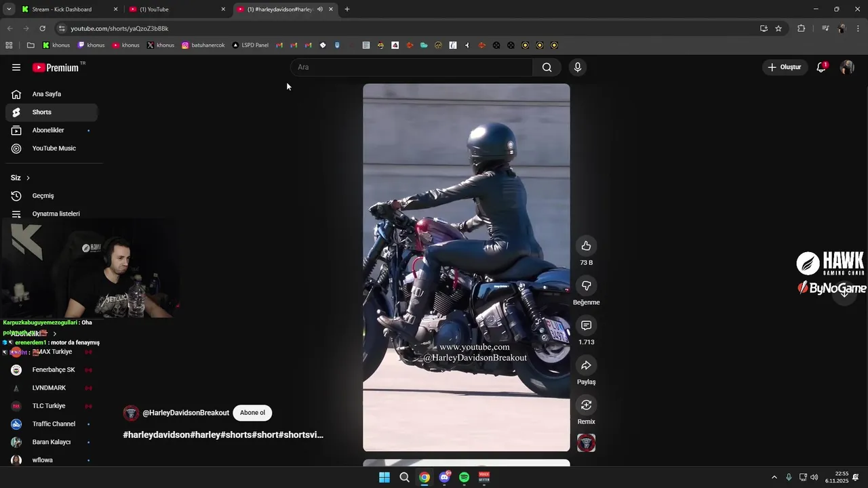This screenshot has height=488, width=868.
Task: Open a new browser tab
Action: pos(347,9)
